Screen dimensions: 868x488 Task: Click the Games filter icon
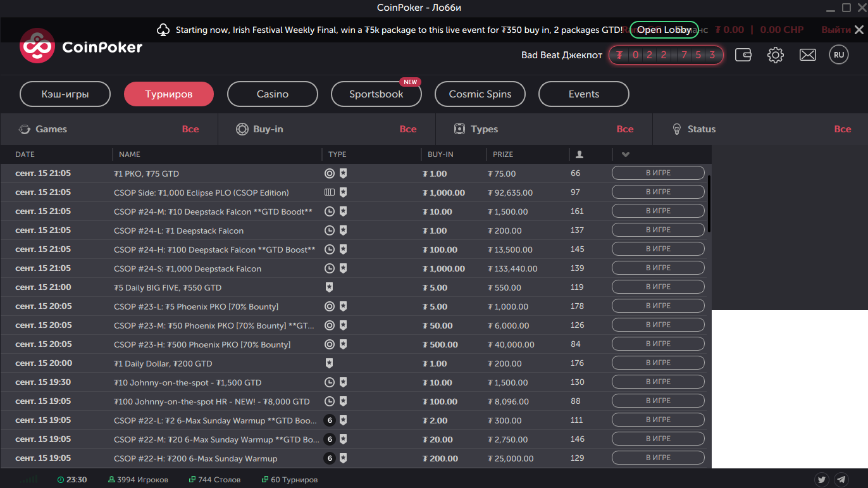25,129
